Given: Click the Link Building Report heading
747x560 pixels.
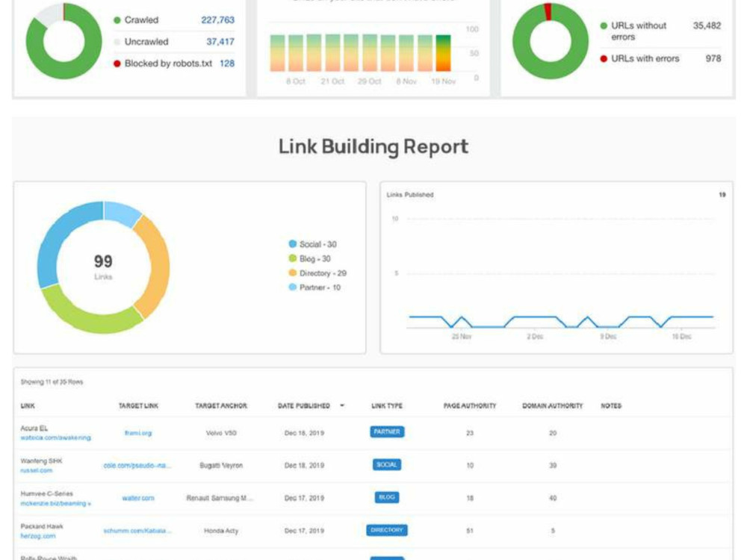Looking at the screenshot, I should click(x=373, y=146).
